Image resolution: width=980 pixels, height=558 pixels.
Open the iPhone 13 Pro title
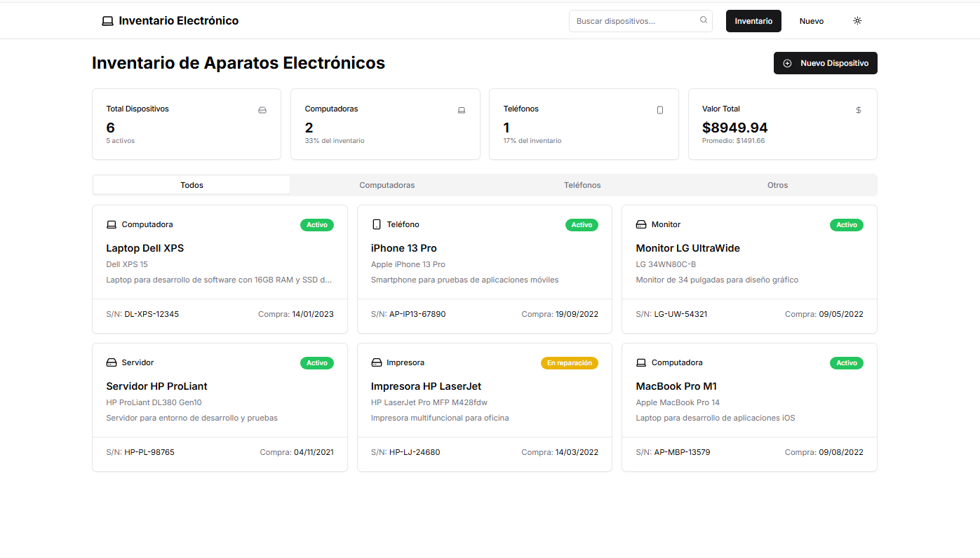404,248
